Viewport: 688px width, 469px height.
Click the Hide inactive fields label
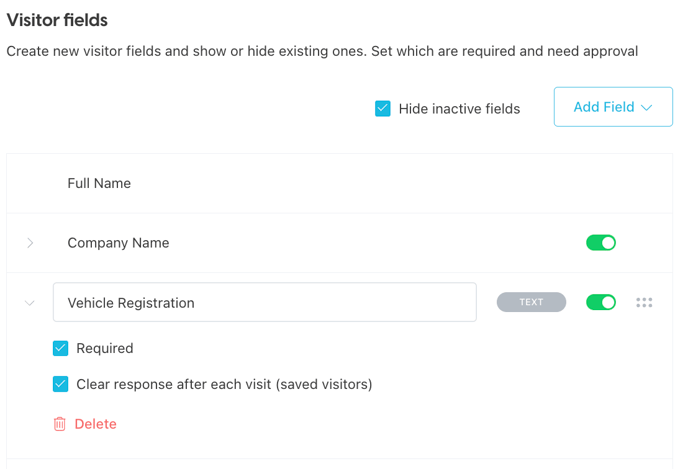tap(459, 109)
